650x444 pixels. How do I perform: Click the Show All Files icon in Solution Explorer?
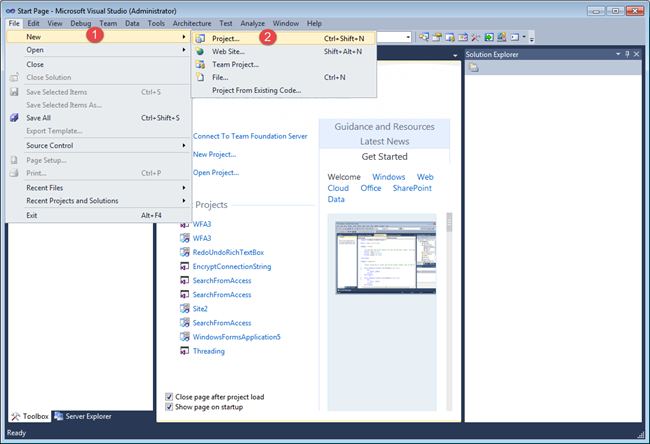[473, 68]
